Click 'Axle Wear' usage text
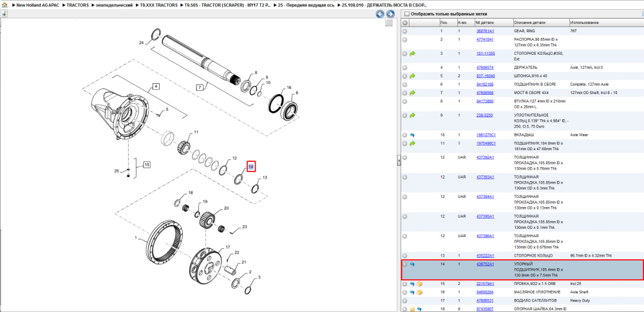Screen dimensions: 644x312 (x=580, y=135)
